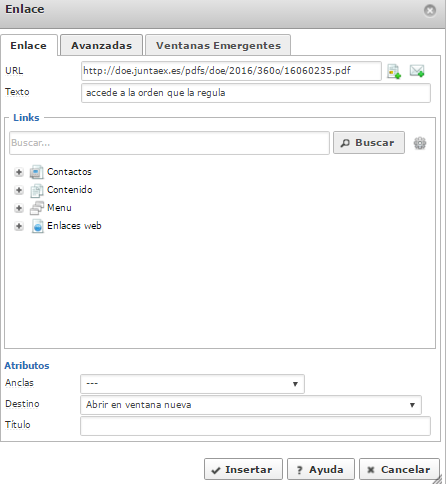
Task: Click the Contenido documents icon
Action: [36, 190]
